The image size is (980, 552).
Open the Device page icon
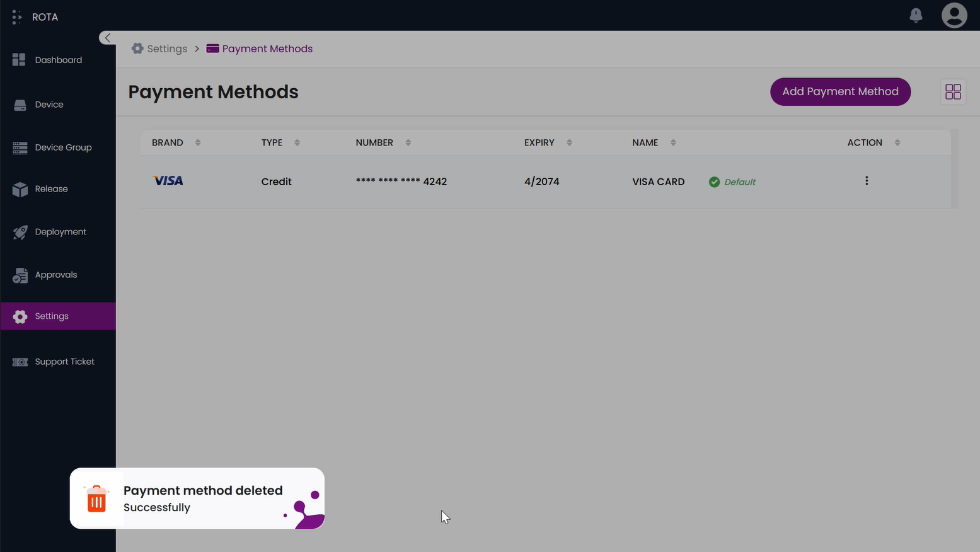click(20, 105)
